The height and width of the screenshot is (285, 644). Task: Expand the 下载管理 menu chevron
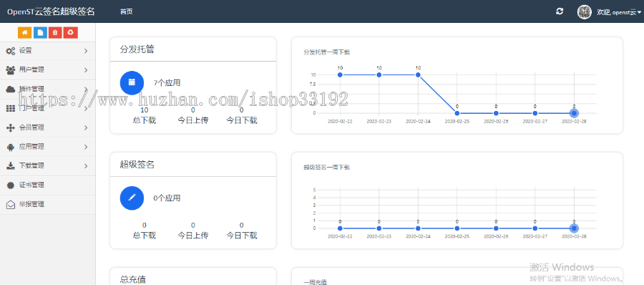tap(86, 165)
